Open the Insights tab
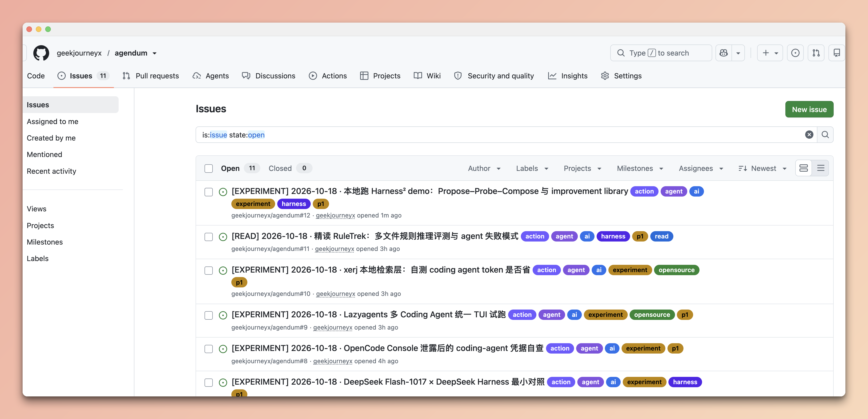Viewport: 868px width, 419px height. pyautogui.click(x=568, y=76)
